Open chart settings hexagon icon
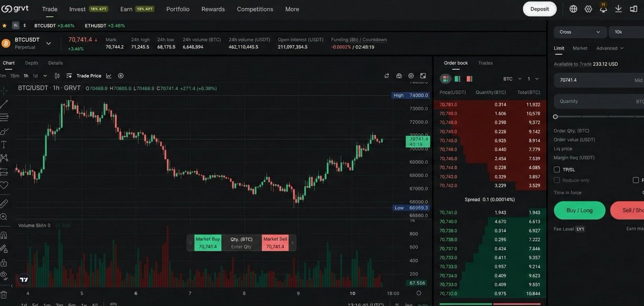Image resolution: width=644 pixels, height=306 pixels. pyautogui.click(x=411, y=76)
